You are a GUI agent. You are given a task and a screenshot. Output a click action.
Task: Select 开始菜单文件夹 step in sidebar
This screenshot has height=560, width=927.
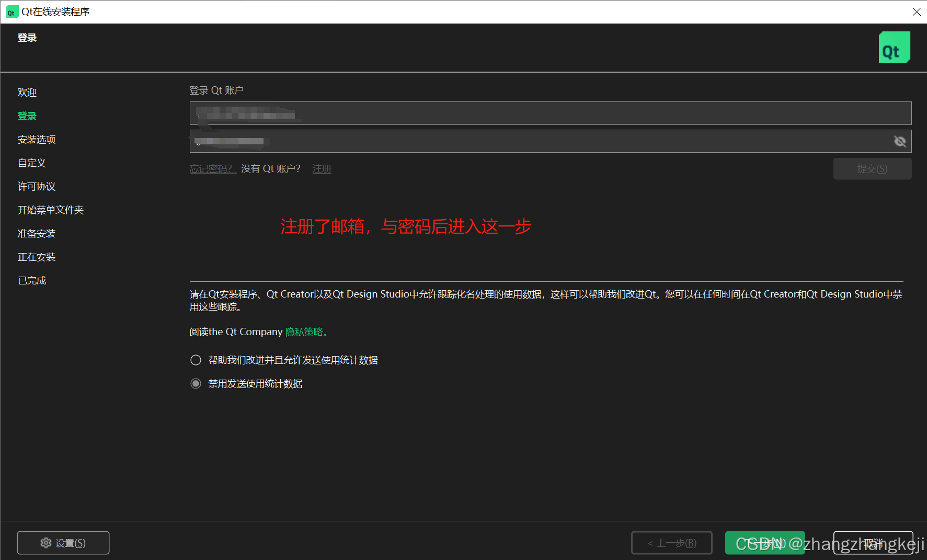51,210
